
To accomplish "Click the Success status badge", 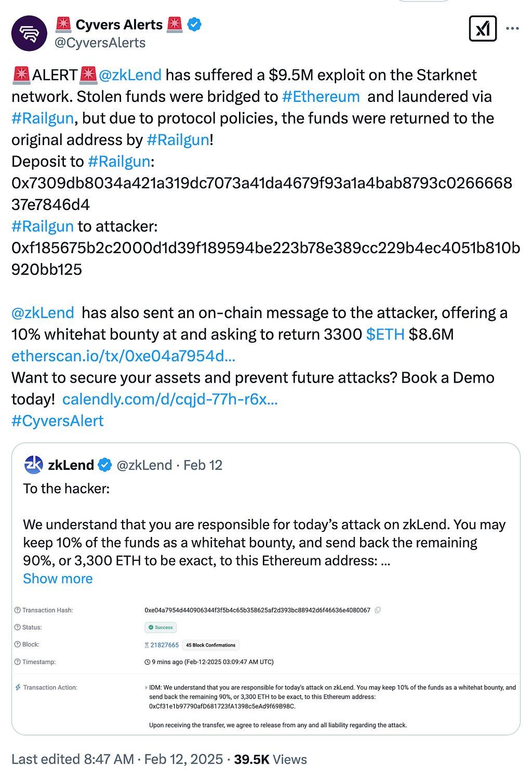I will tap(161, 627).
